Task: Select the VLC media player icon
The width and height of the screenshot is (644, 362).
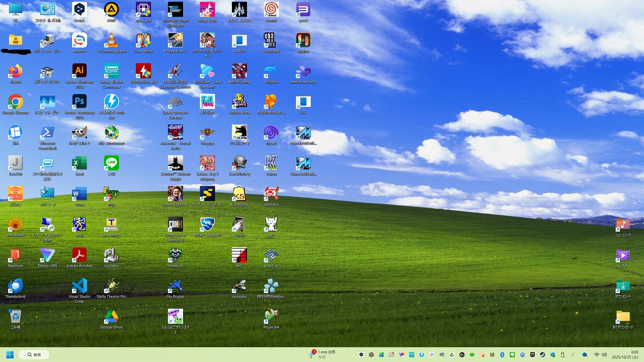Action: click(111, 40)
